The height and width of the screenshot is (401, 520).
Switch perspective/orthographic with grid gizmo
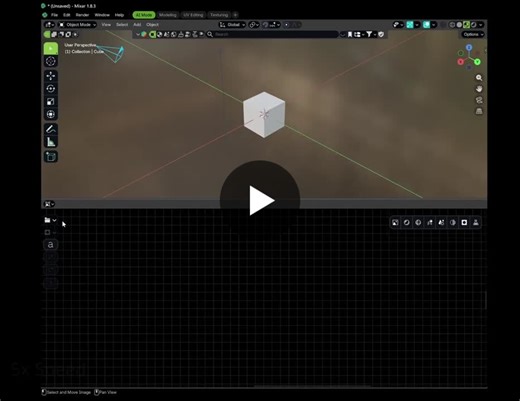point(479,111)
